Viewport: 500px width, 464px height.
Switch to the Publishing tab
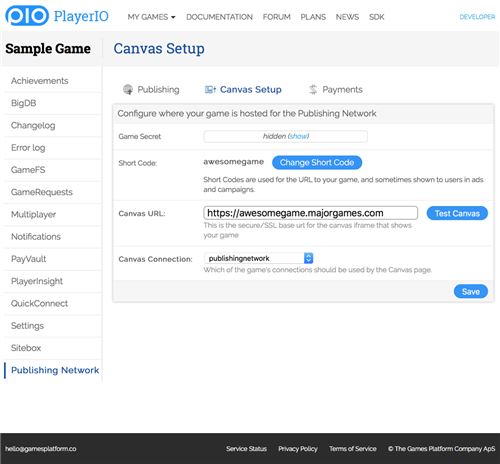click(x=151, y=89)
